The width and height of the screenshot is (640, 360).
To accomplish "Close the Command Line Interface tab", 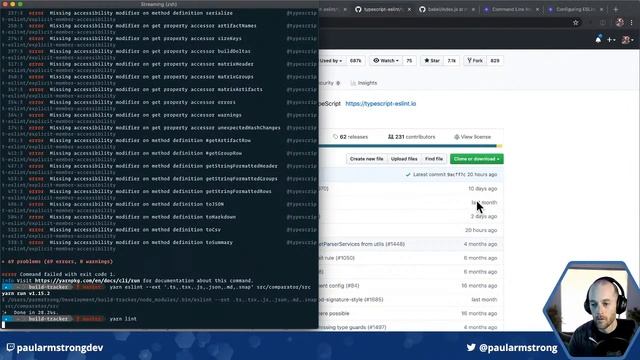I will click(538, 9).
